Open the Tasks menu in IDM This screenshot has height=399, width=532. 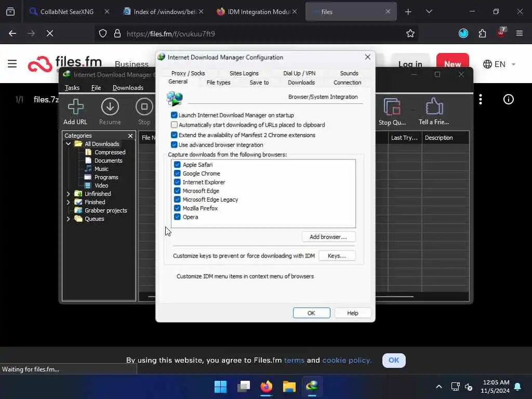pyautogui.click(x=72, y=88)
